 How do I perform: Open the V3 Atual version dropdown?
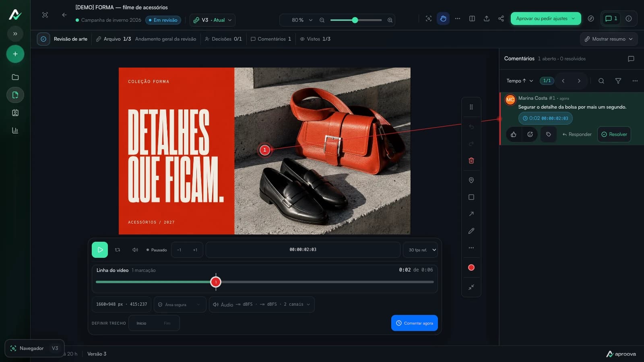tap(213, 20)
